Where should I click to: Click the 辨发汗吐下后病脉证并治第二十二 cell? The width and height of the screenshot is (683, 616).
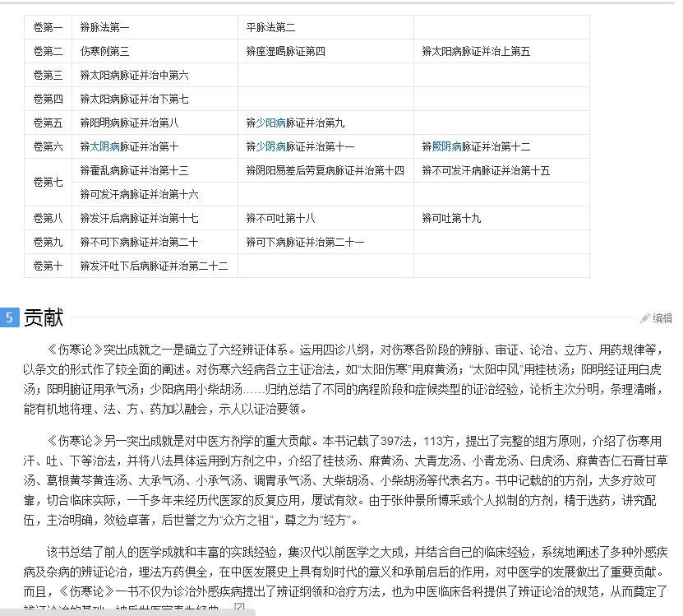point(154,266)
